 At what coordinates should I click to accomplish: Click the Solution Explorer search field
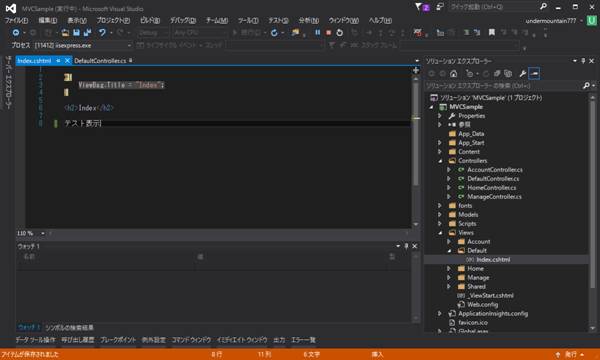pyautogui.click(x=503, y=86)
